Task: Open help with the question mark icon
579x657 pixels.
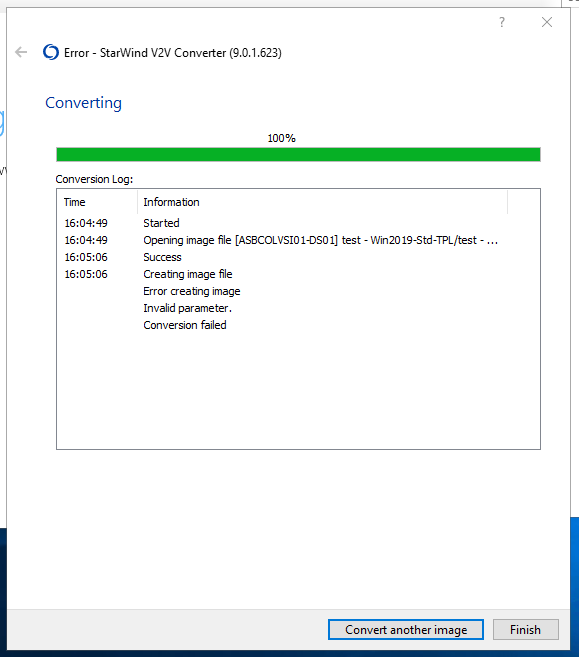Action: coord(502,22)
